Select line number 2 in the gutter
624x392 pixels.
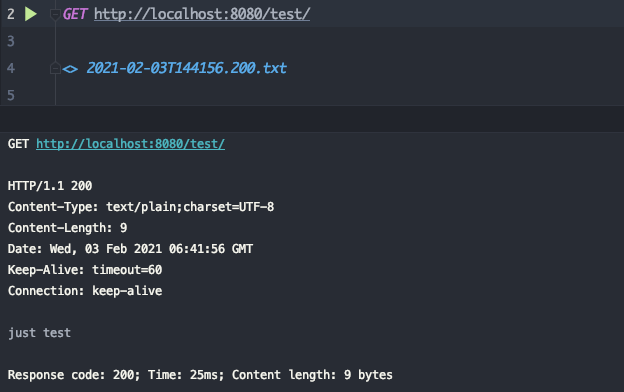click(x=11, y=14)
